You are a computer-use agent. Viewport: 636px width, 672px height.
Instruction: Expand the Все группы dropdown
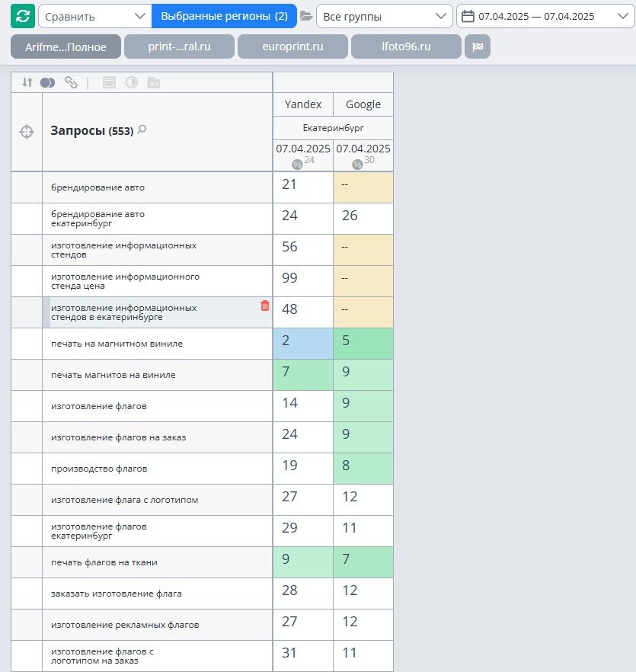(x=385, y=16)
